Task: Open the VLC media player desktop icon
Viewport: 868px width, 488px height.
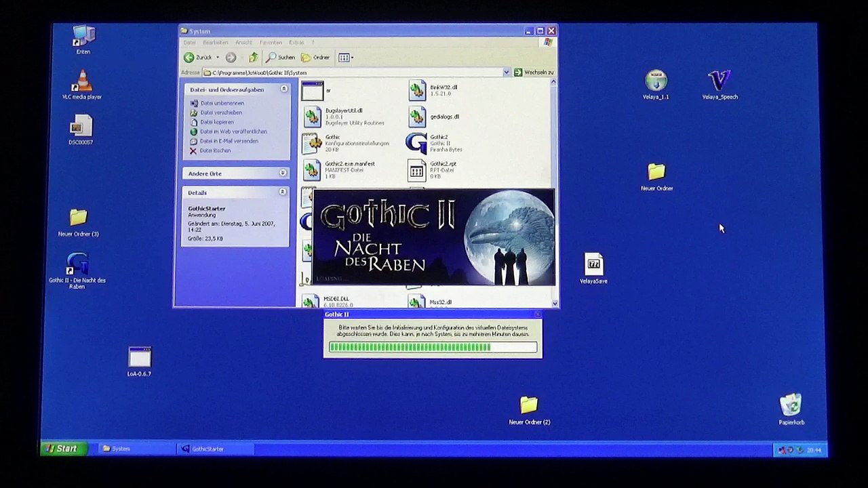Action: tap(82, 85)
